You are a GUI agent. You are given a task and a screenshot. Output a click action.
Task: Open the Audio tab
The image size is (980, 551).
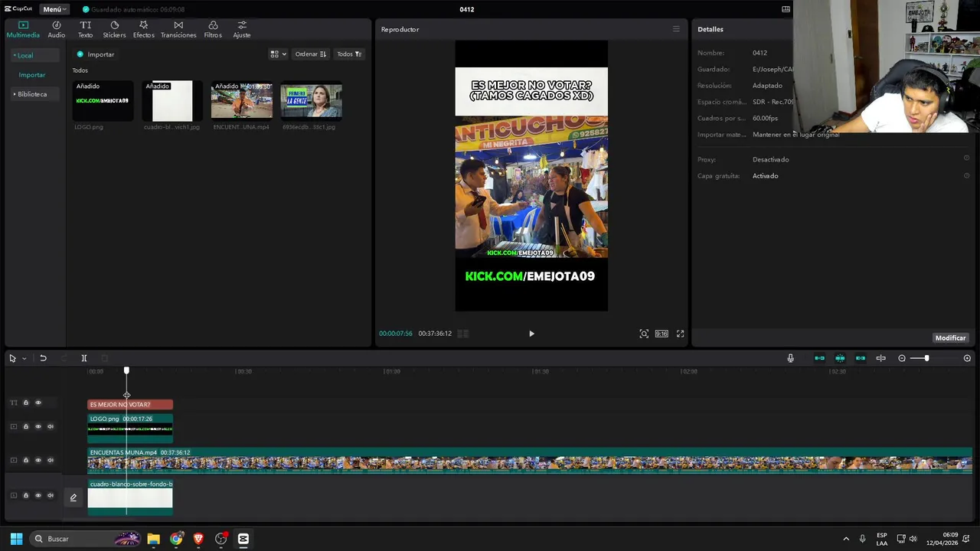(x=57, y=29)
